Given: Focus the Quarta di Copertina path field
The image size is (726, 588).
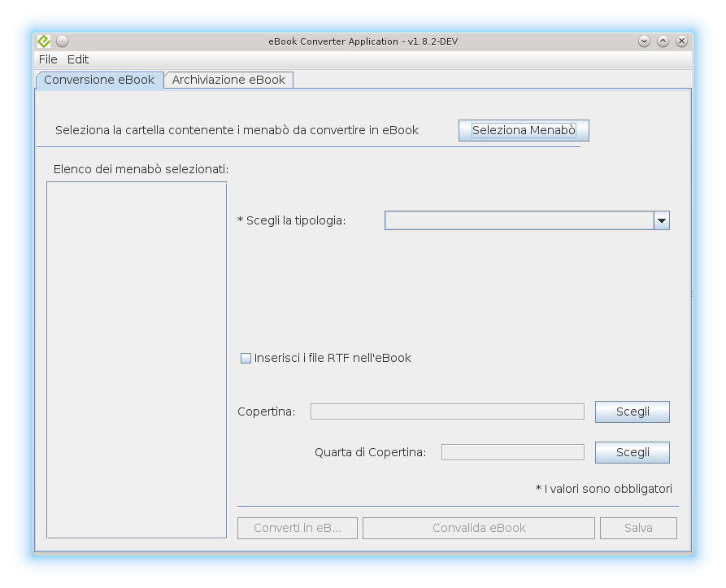Looking at the screenshot, I should tap(512, 452).
